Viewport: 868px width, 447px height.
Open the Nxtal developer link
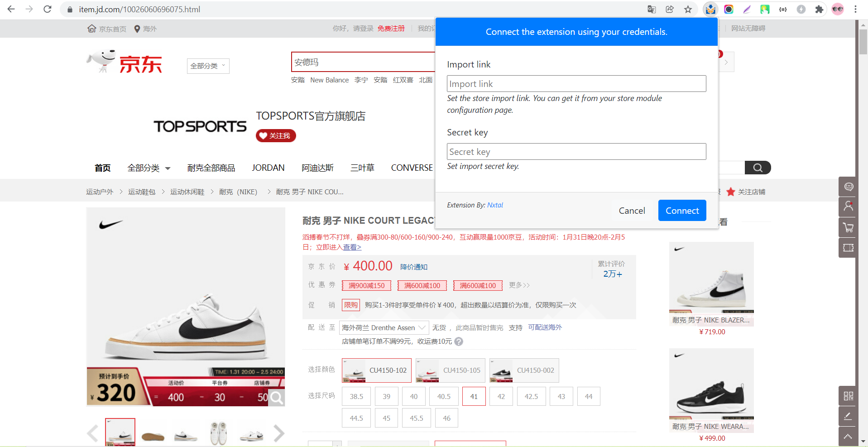[x=495, y=205]
